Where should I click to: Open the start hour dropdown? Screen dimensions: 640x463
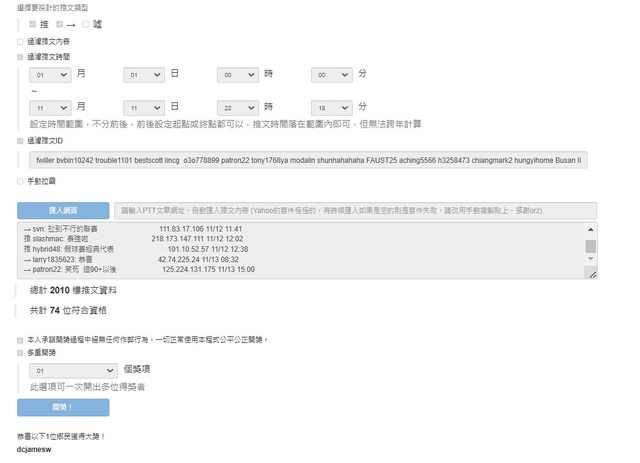(238, 75)
